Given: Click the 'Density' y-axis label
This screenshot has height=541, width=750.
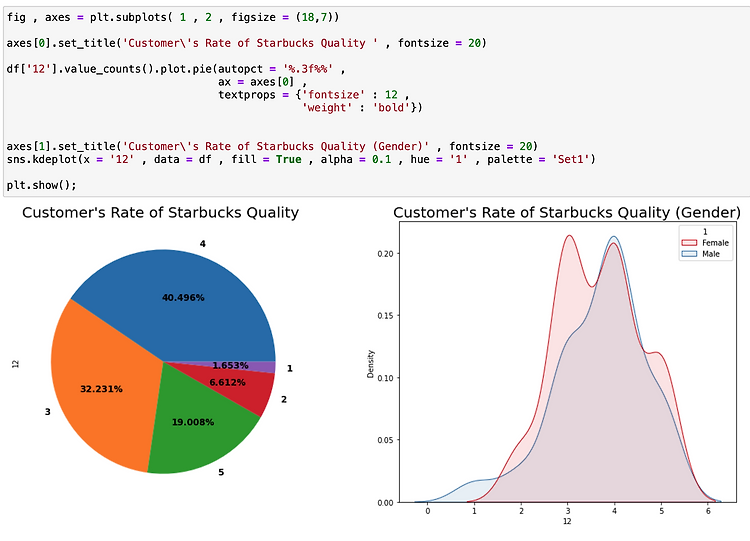Looking at the screenshot, I should [371, 364].
